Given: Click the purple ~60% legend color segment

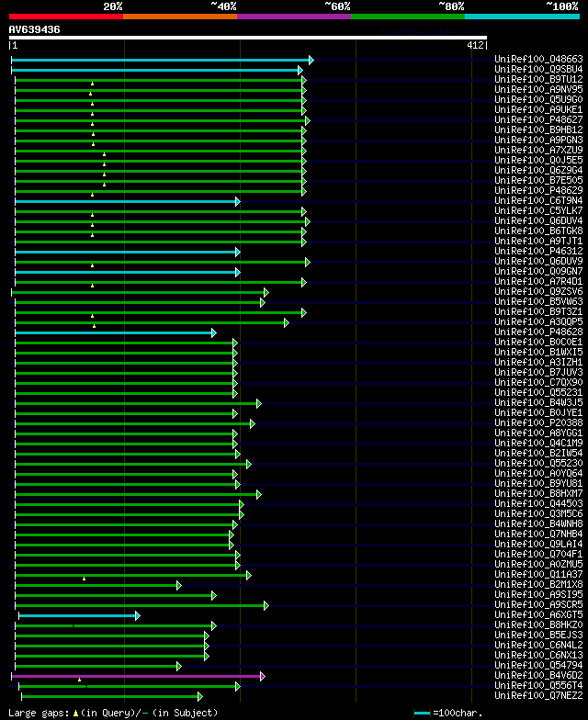Looking at the screenshot, I should tap(294, 17).
